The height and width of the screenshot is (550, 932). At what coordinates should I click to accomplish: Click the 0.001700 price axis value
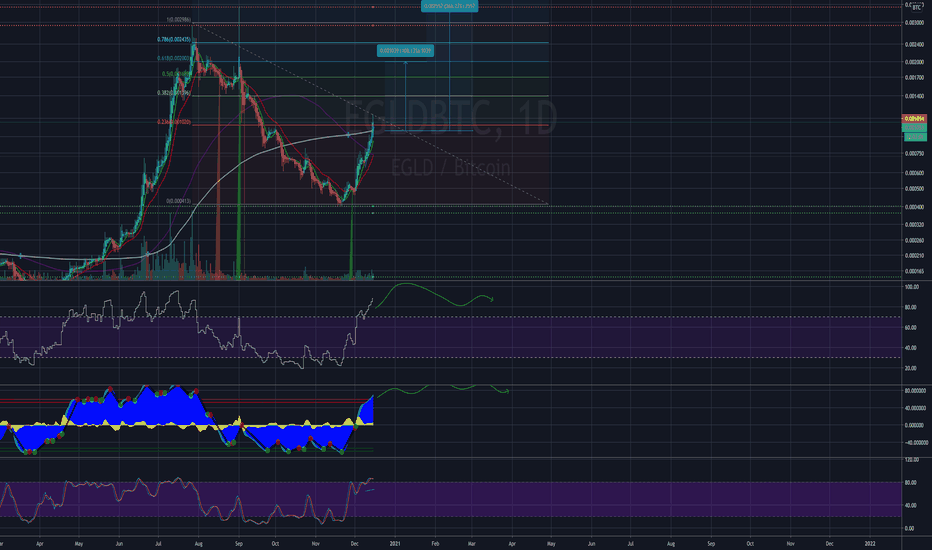tap(914, 78)
